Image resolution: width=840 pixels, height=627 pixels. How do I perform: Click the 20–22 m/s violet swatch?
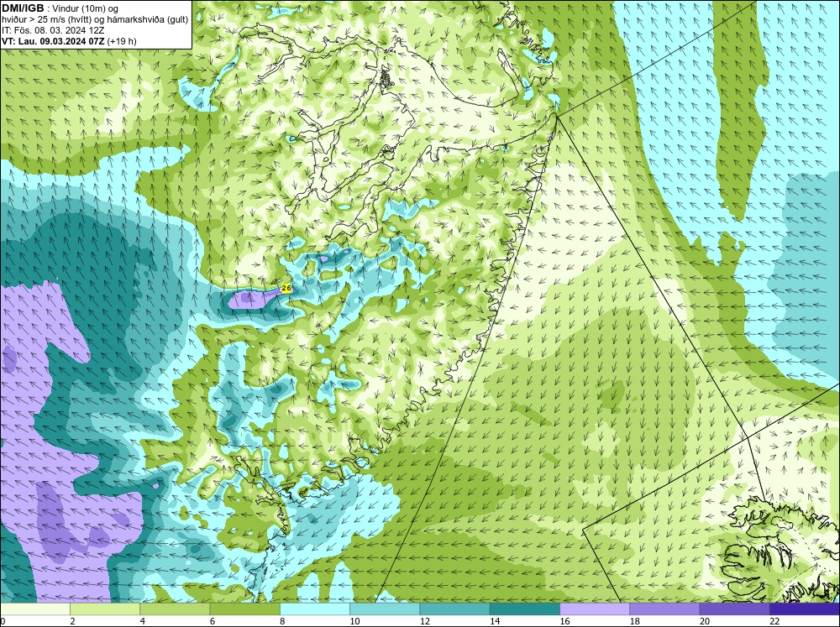(x=734, y=609)
